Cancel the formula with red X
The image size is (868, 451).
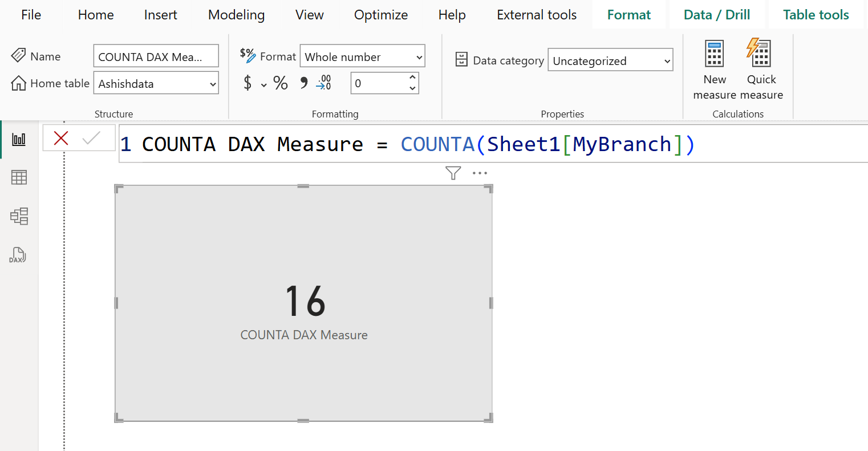point(61,138)
